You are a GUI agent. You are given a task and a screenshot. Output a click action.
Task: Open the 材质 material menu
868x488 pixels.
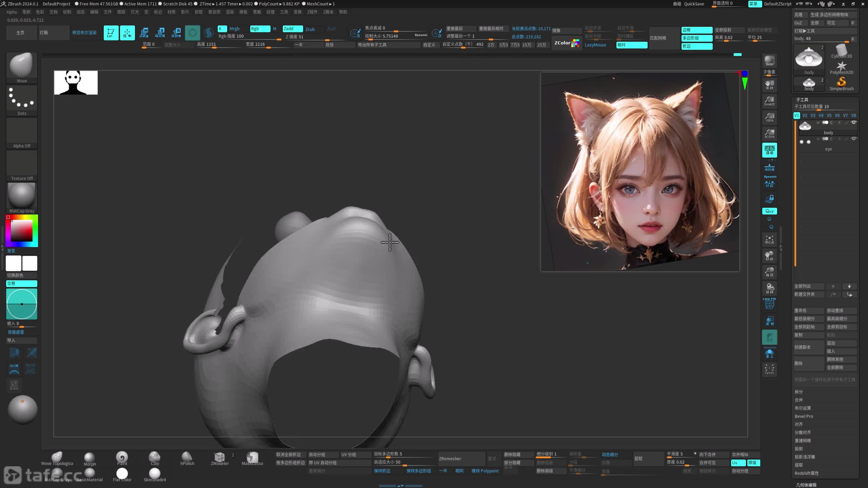point(172,12)
